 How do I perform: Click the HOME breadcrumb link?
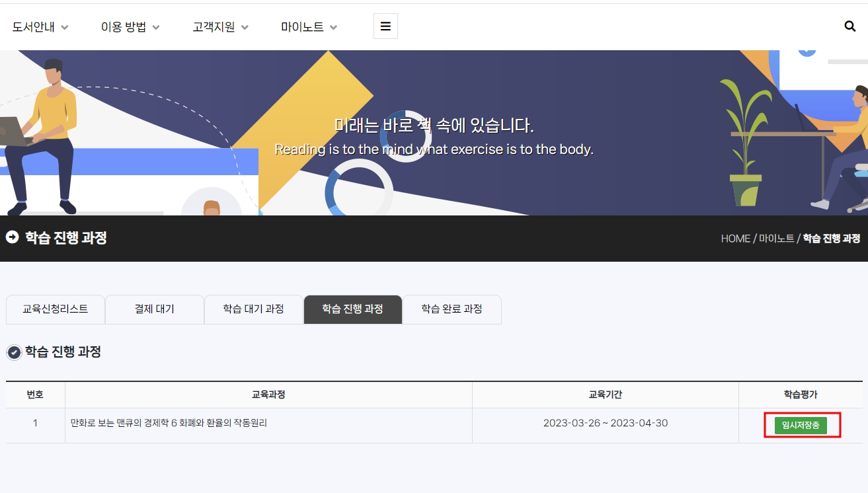735,239
